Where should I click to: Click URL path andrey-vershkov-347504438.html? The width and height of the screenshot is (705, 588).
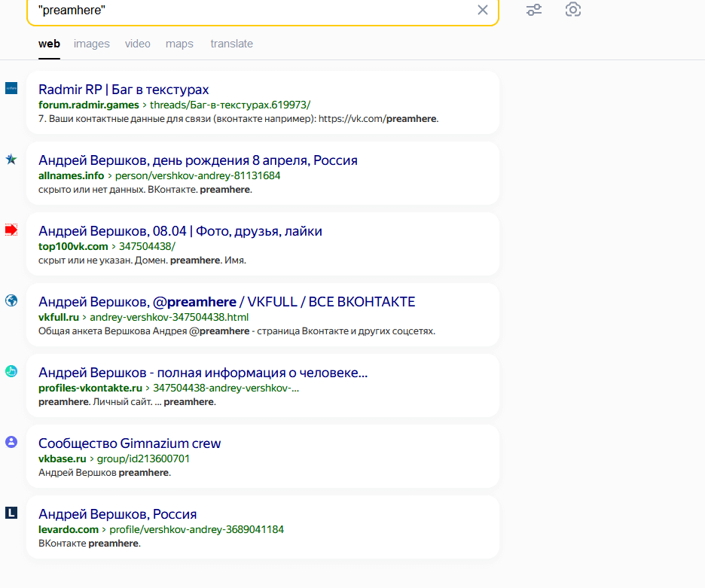click(169, 317)
